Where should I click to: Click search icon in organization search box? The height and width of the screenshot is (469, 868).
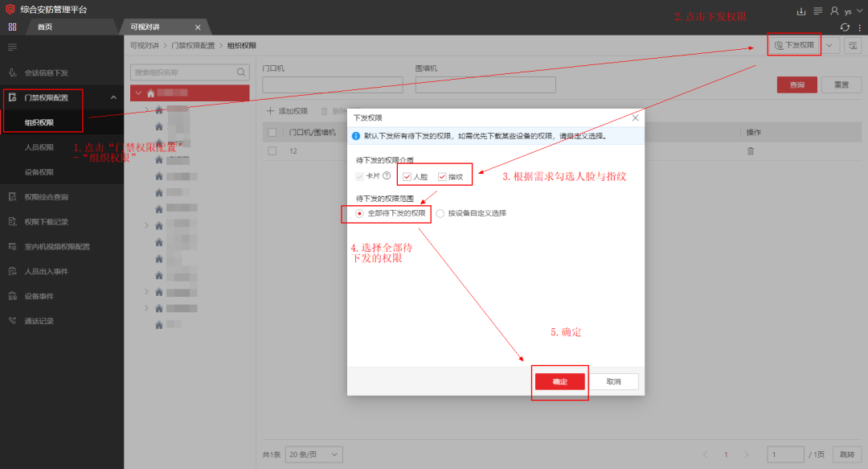(241, 72)
